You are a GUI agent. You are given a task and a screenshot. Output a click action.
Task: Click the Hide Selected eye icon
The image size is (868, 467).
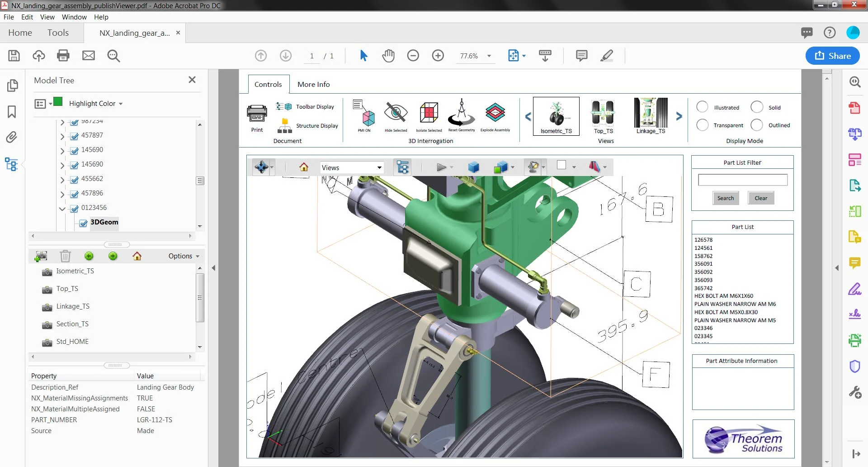(x=396, y=113)
